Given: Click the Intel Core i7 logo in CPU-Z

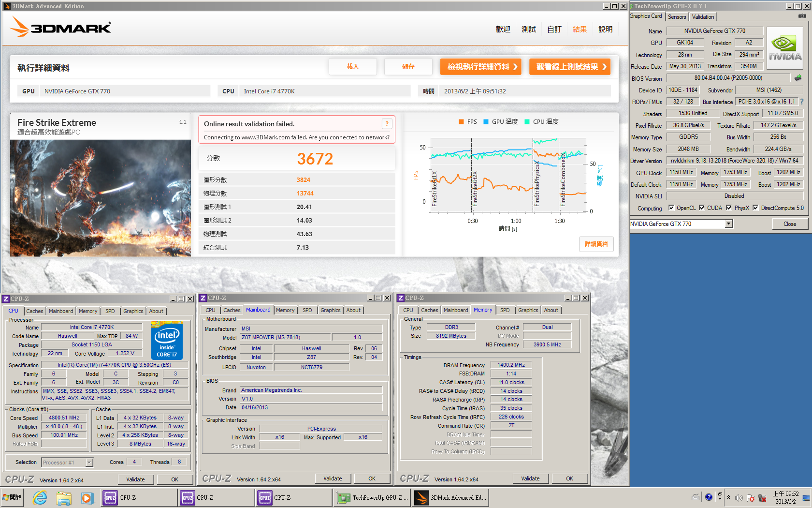Looking at the screenshot, I should point(167,340).
